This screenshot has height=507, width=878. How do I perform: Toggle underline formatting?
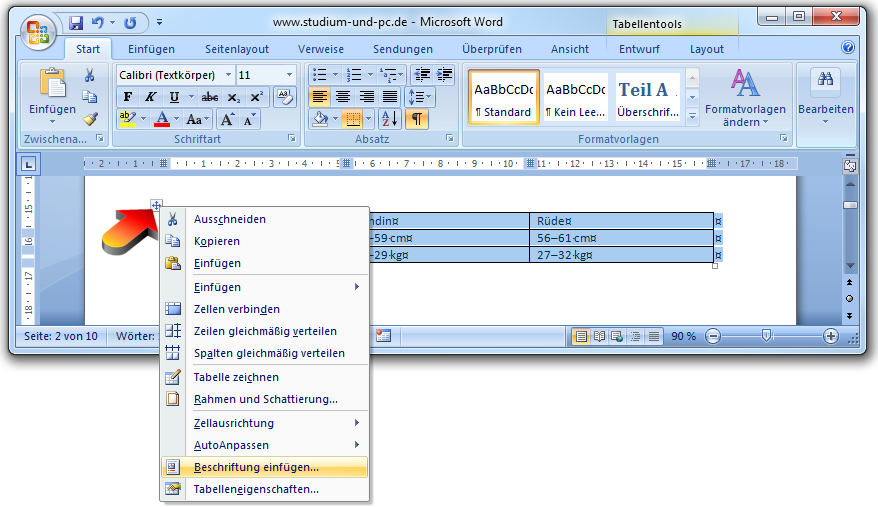coord(174,97)
